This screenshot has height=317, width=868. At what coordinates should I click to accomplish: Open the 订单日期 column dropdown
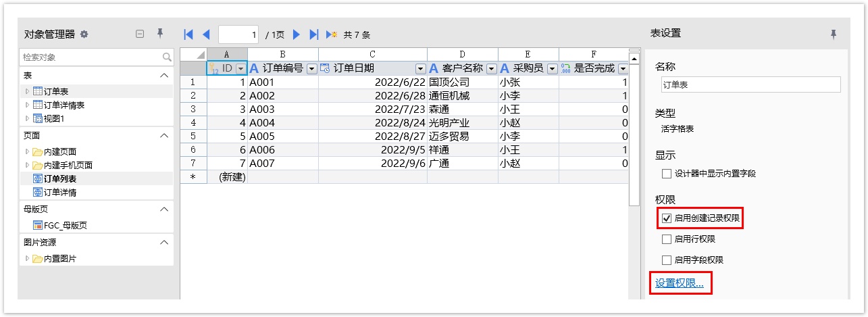click(x=420, y=68)
